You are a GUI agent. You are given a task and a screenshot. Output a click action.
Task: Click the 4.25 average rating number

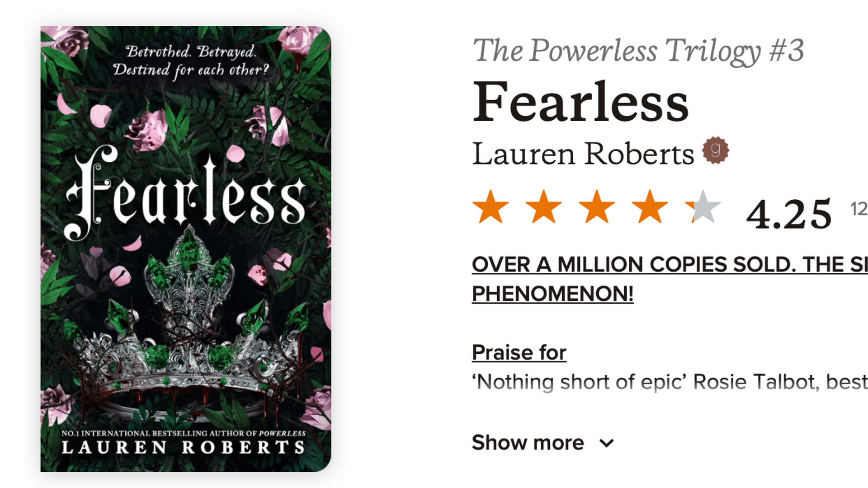click(788, 214)
